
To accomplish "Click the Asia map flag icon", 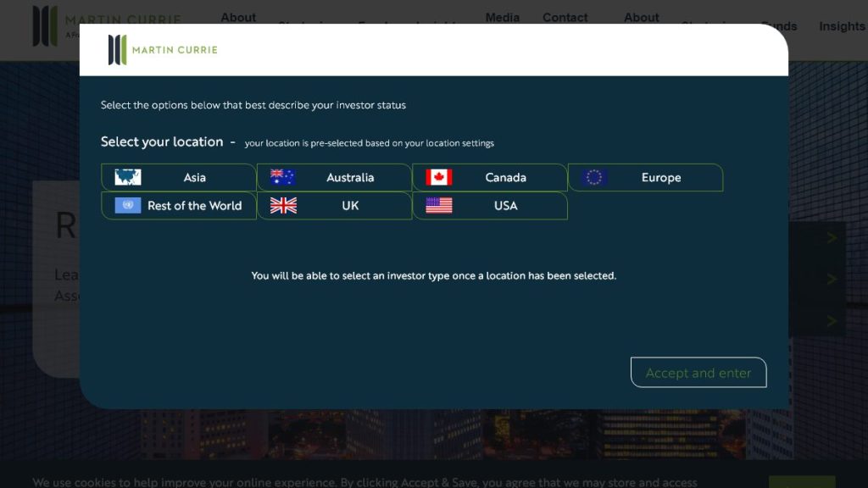I will (128, 177).
